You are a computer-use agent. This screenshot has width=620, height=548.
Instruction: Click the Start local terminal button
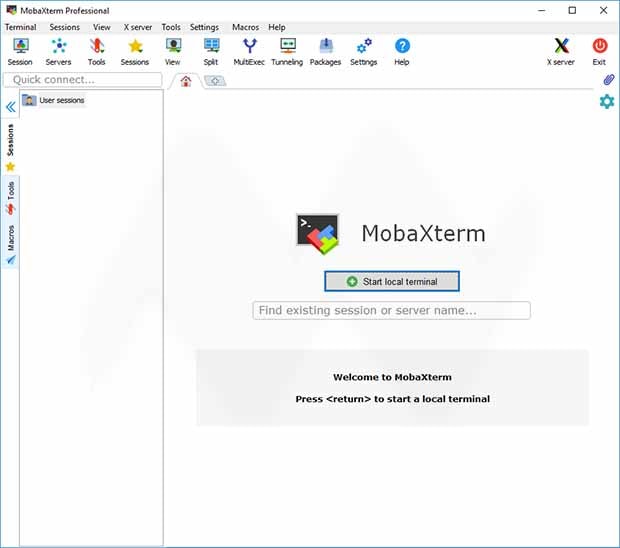(x=392, y=281)
